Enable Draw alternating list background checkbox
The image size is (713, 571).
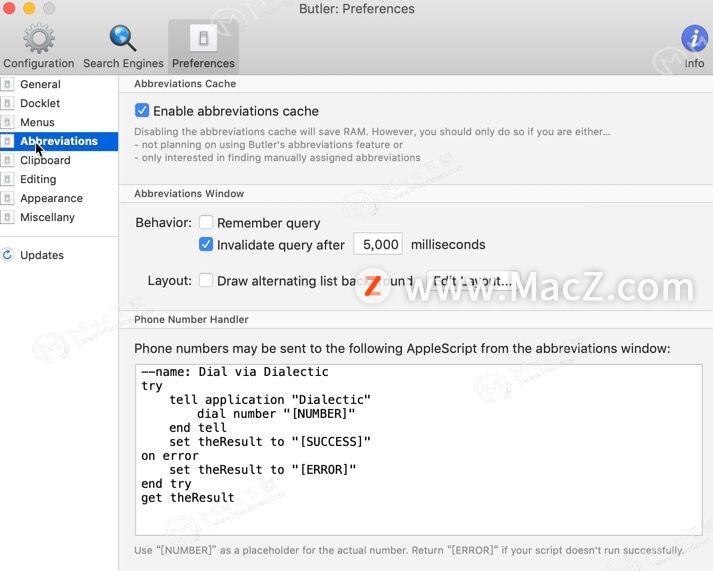click(x=206, y=280)
